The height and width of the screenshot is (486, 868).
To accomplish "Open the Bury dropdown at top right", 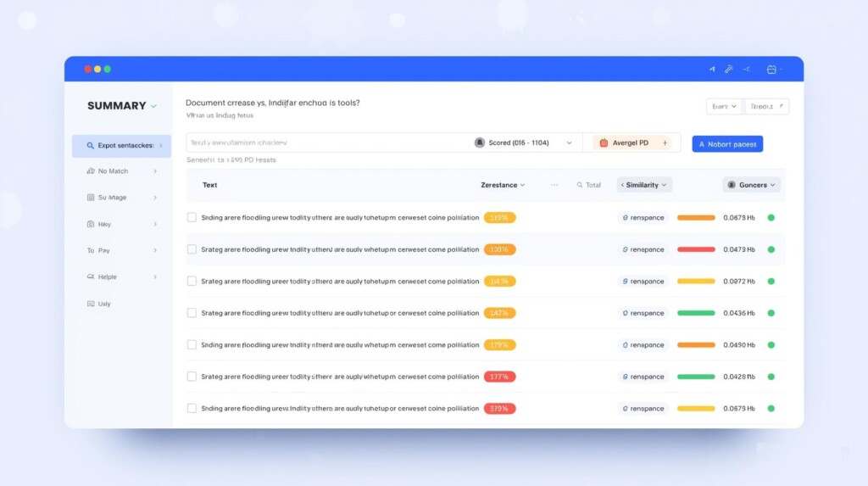I will coord(725,106).
